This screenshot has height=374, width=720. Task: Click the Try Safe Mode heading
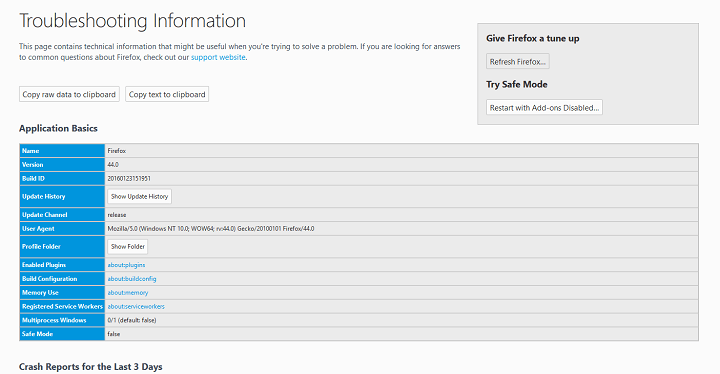coord(517,85)
